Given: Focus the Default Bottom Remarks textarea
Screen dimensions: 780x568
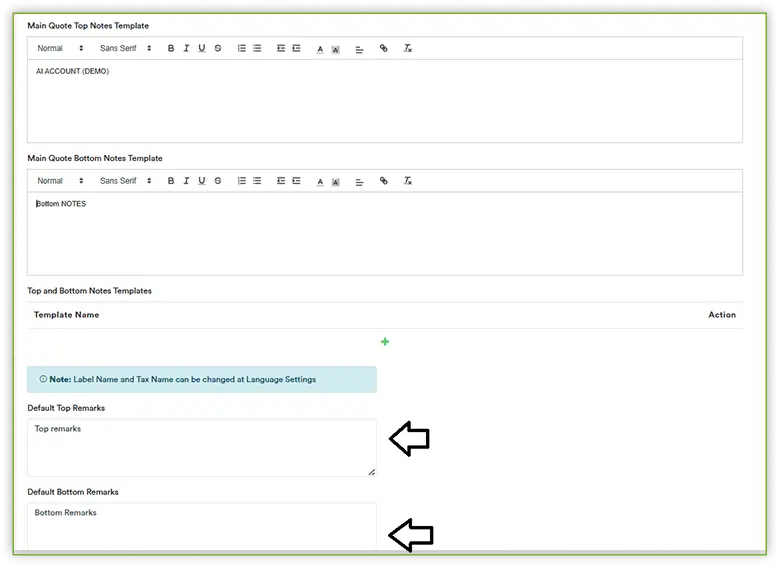Looking at the screenshot, I should pos(202,526).
